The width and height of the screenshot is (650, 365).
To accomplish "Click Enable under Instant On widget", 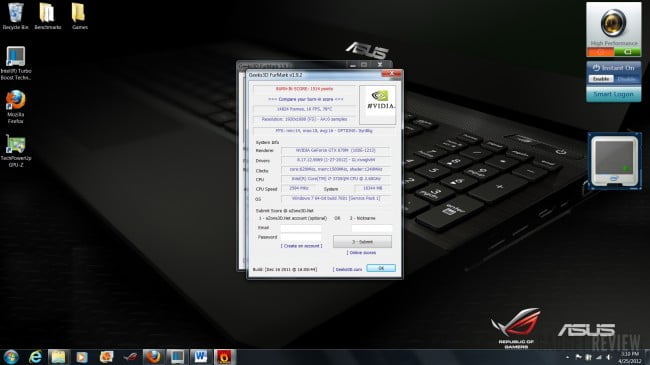I will coord(601,79).
